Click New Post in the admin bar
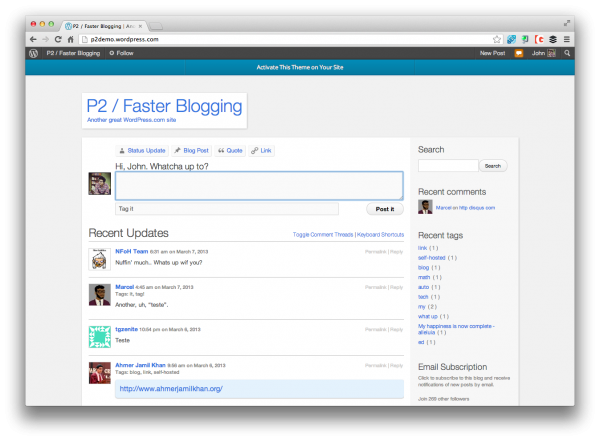Viewport: 600px width, 441px height. 492,53
